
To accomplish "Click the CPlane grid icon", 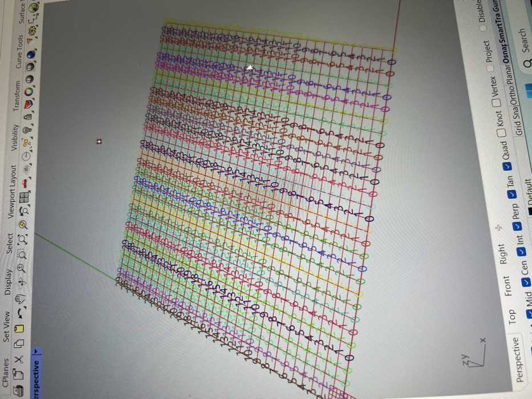I will point(26,169).
